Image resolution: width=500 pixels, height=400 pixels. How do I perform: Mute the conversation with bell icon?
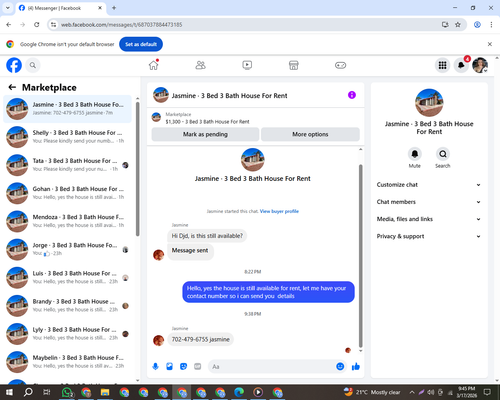415,154
